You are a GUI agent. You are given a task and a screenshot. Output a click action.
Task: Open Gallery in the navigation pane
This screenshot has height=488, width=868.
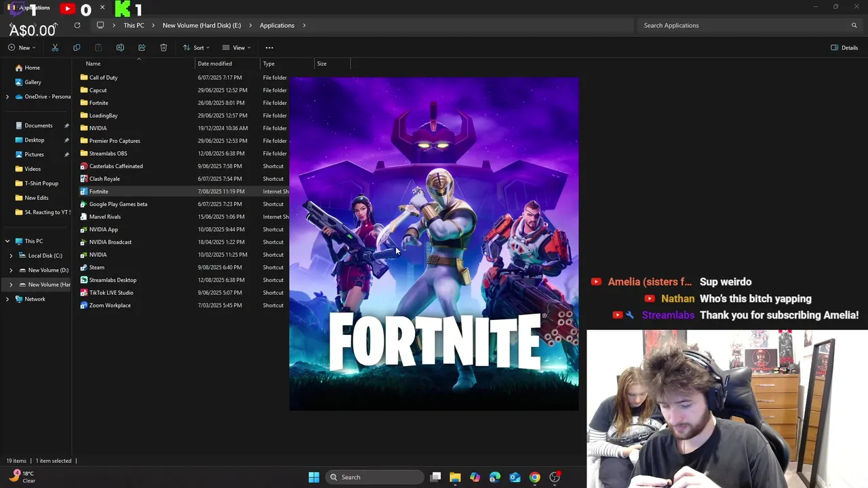tap(33, 82)
